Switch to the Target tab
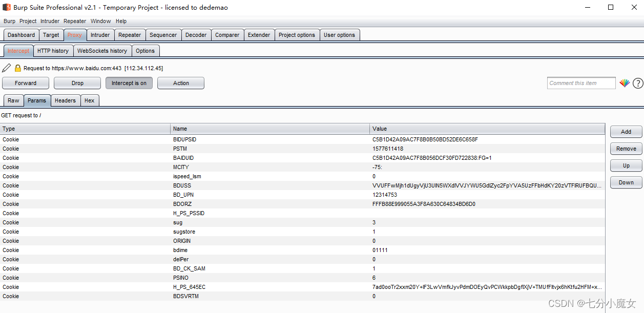644x313 pixels. click(x=51, y=35)
